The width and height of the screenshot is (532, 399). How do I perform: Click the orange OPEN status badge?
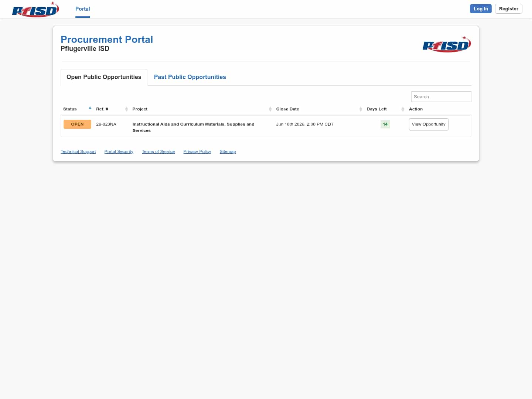pyautogui.click(x=77, y=124)
